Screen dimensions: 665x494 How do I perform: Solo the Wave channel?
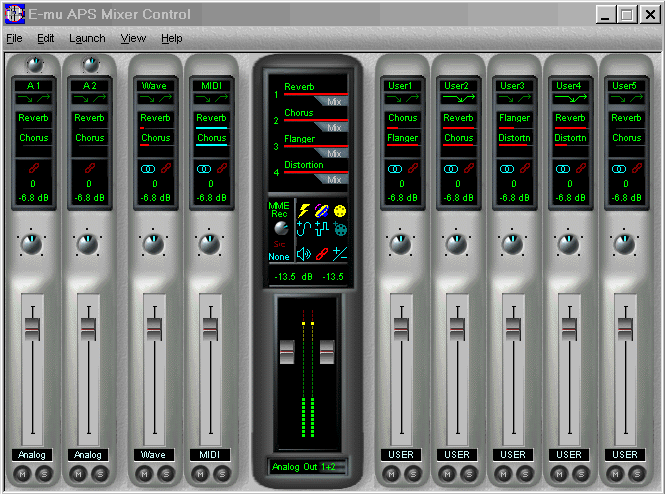click(166, 474)
